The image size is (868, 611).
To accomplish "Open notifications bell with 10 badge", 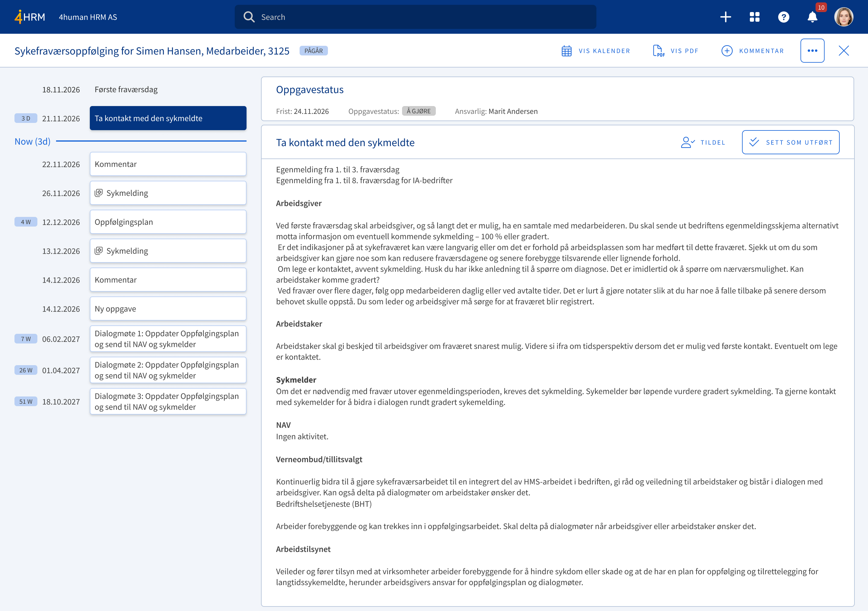I will 813,17.
